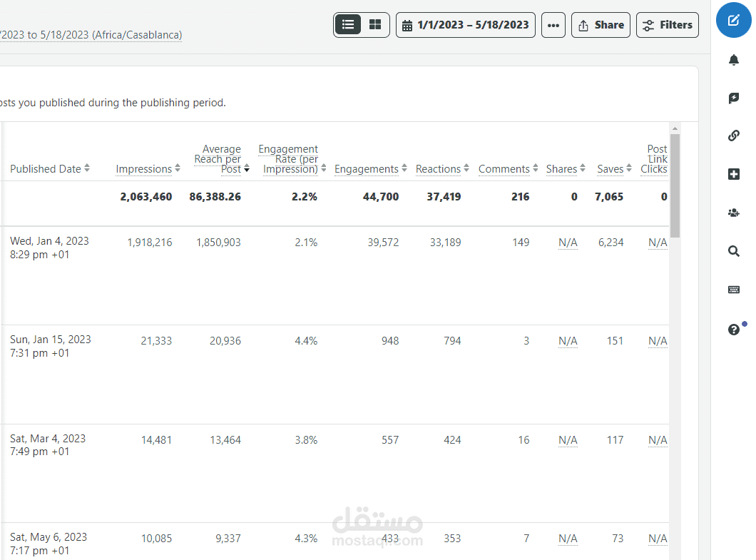Sort by Engagements column header
Image resolution: width=756 pixels, height=560 pixels.
(x=370, y=169)
